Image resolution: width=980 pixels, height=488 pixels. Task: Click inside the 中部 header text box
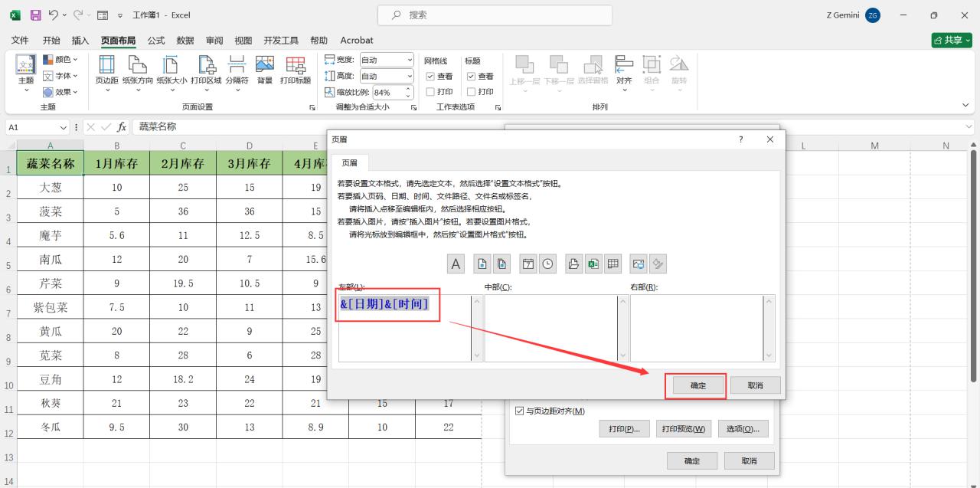click(551, 328)
